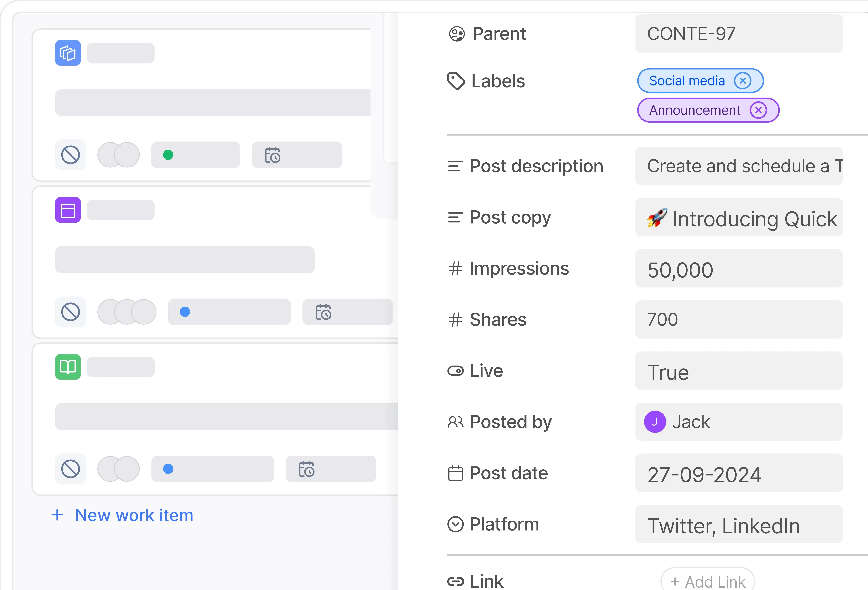This screenshot has width=868, height=590.
Task: Click the green status chip on first card
Action: pos(195,155)
